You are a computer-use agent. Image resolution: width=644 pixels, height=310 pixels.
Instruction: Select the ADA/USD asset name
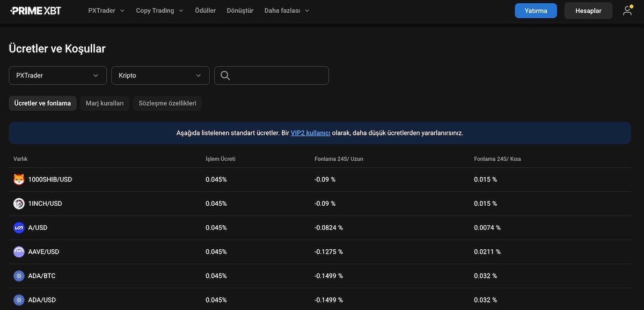42,300
